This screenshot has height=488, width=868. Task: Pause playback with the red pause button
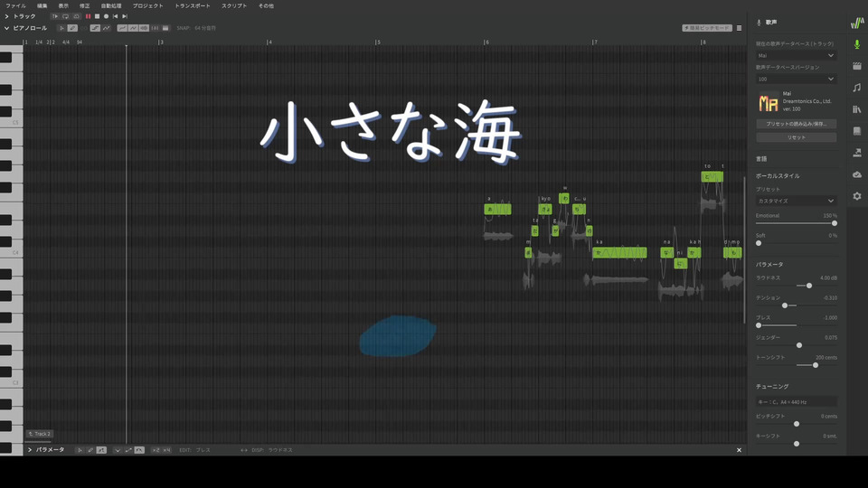88,16
